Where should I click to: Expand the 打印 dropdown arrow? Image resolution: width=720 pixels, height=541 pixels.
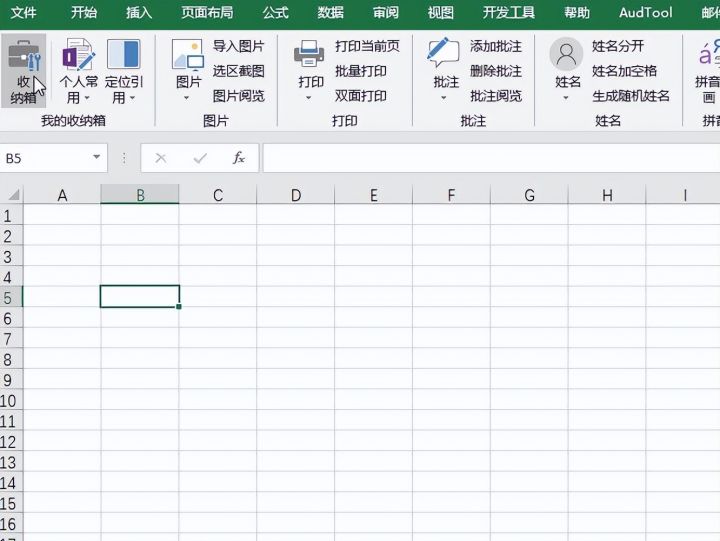pos(309,98)
